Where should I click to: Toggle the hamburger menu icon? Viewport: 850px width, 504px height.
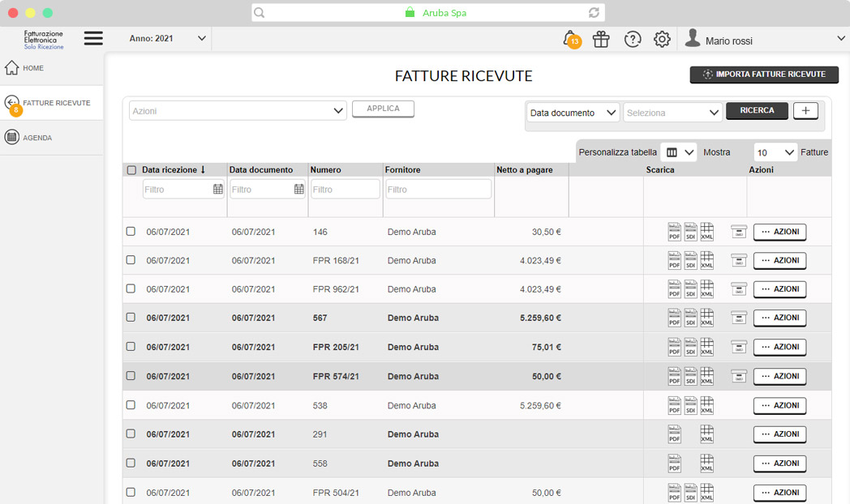coord(93,38)
